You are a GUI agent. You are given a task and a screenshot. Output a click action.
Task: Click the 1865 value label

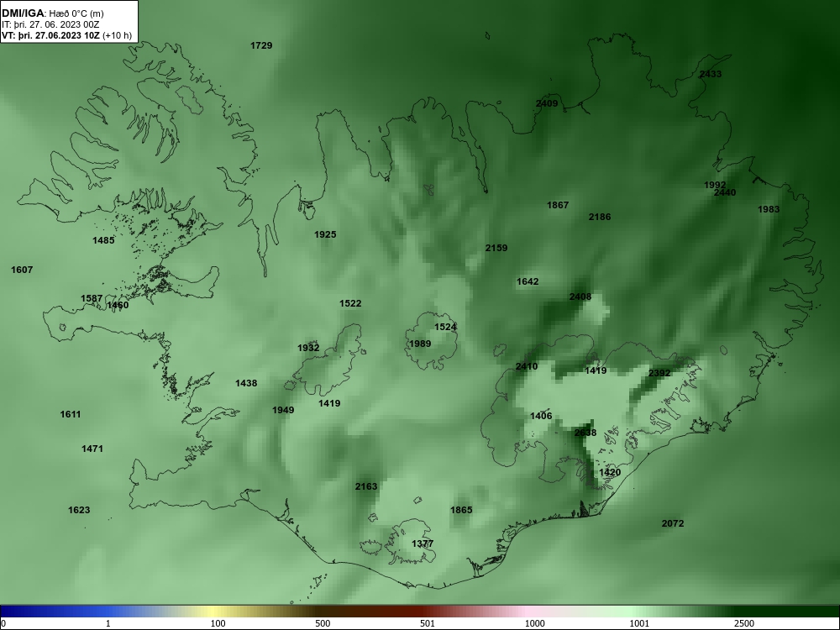tap(461, 510)
